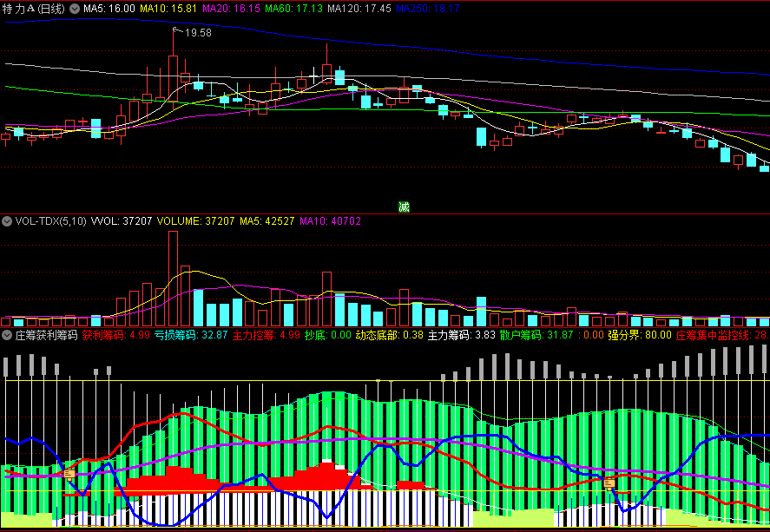Viewport: 770px width, 532px height.
Task: Click the MA250: 18.17 label
Action: click(428, 9)
